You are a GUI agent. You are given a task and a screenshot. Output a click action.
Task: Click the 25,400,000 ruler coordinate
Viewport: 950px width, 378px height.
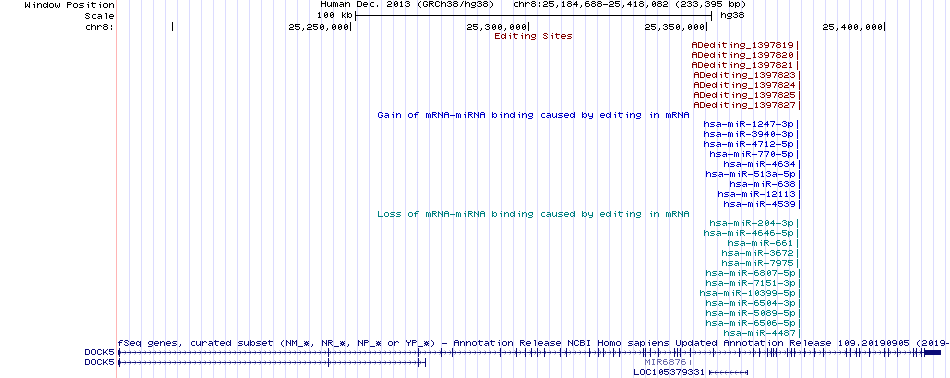point(853,27)
